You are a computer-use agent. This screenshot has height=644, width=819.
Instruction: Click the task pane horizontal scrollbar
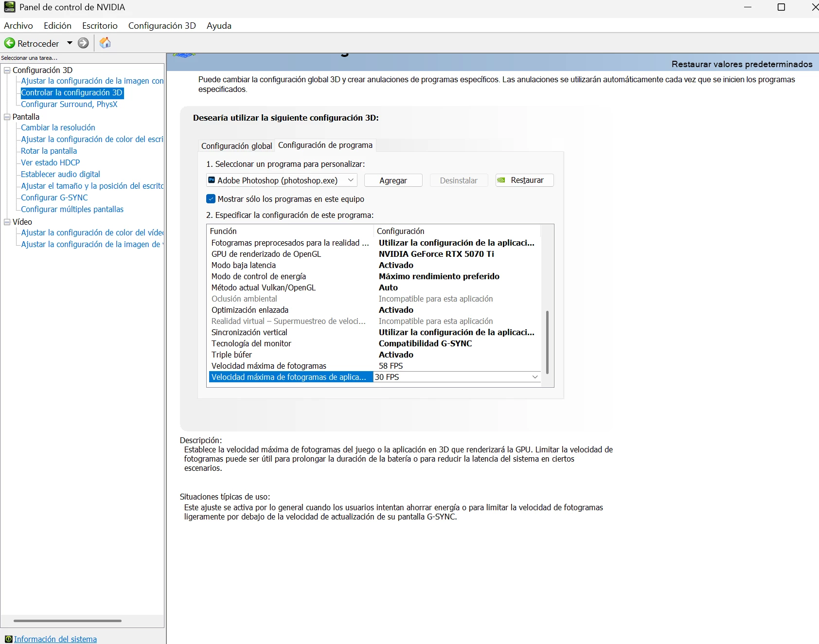(x=68, y=621)
